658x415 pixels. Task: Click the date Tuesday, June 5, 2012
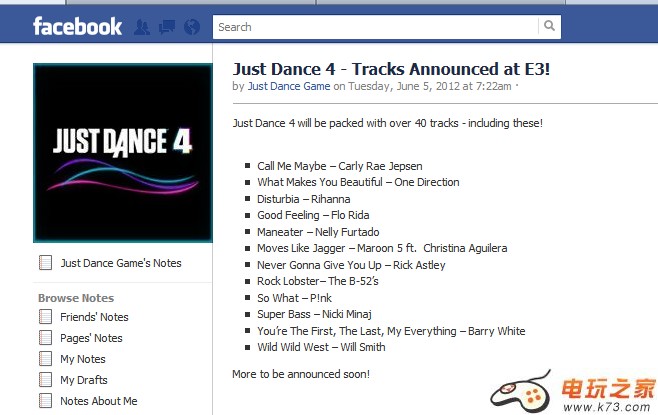(x=404, y=86)
